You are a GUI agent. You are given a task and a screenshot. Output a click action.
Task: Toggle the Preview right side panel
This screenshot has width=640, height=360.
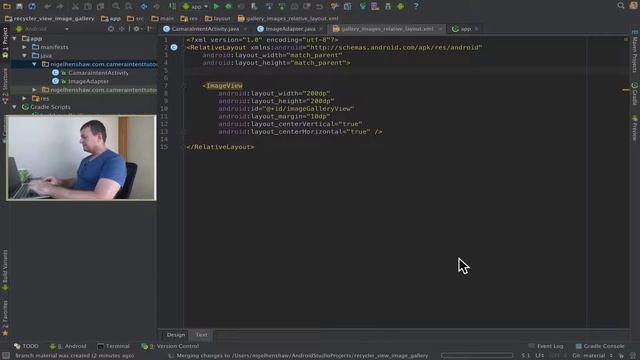coord(635,128)
